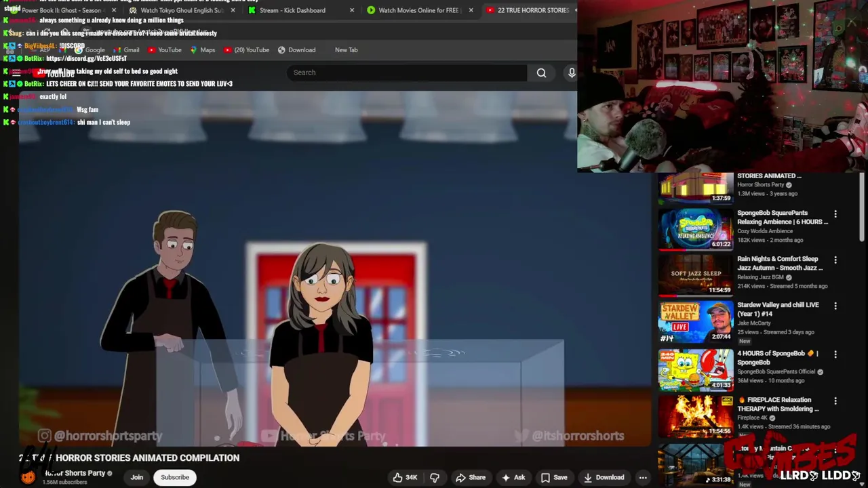Click title 'Rain Nights & Comfort Sleep Jazz Autumn'
This screenshot has width=868, height=488.
[780, 263]
